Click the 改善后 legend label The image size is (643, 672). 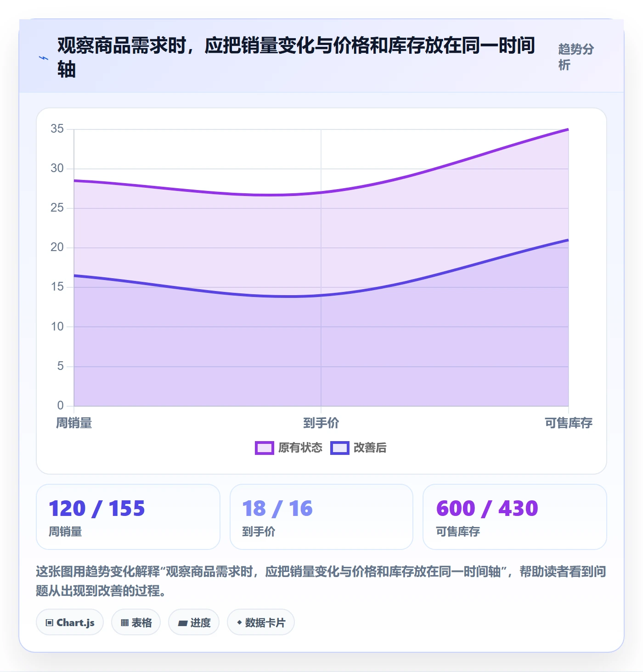370,448
